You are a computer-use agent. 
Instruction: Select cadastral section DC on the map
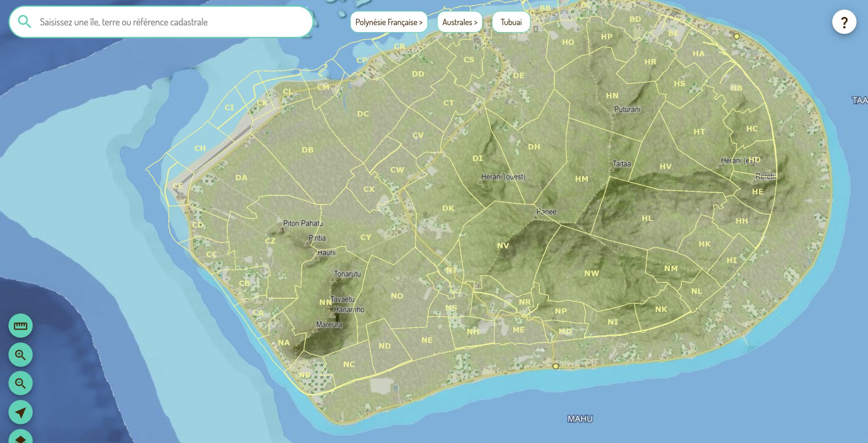(363, 114)
